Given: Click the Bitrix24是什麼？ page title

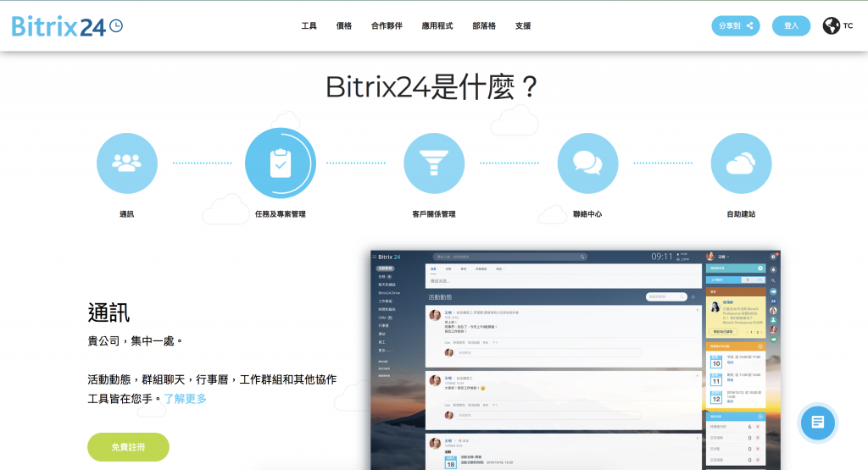Looking at the screenshot, I should coord(431,87).
